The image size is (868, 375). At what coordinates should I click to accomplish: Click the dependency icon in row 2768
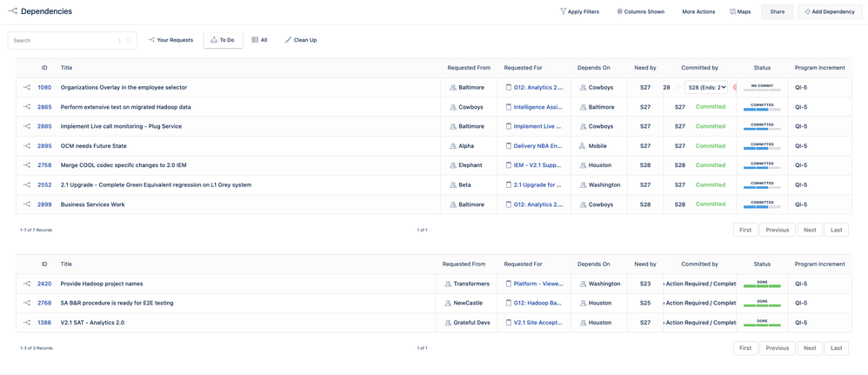(26, 303)
